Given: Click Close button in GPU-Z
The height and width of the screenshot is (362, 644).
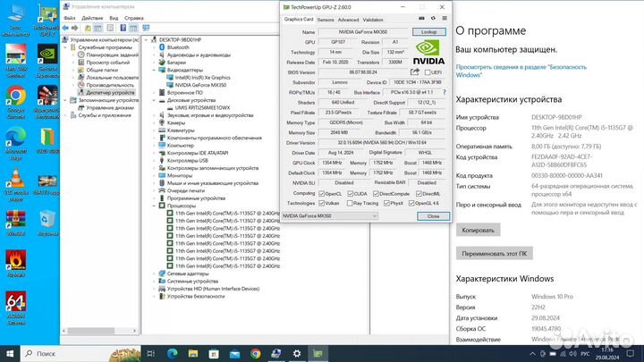Looking at the screenshot, I should click(433, 216).
